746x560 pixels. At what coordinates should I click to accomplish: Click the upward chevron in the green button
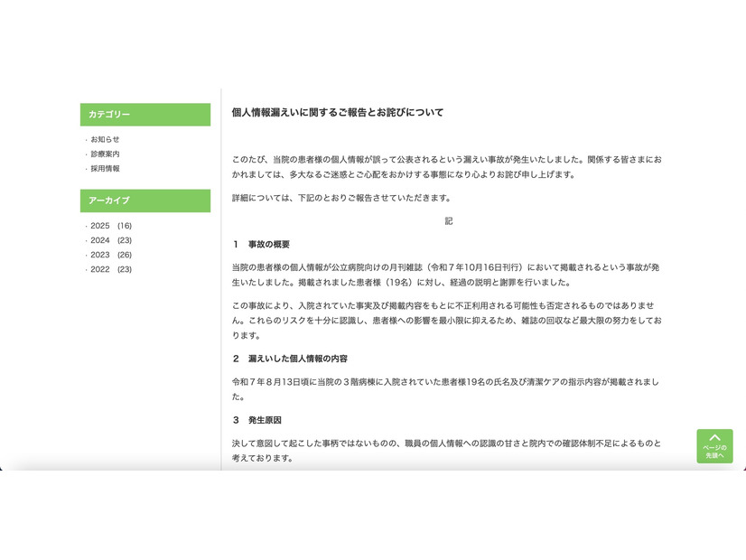pos(713,435)
